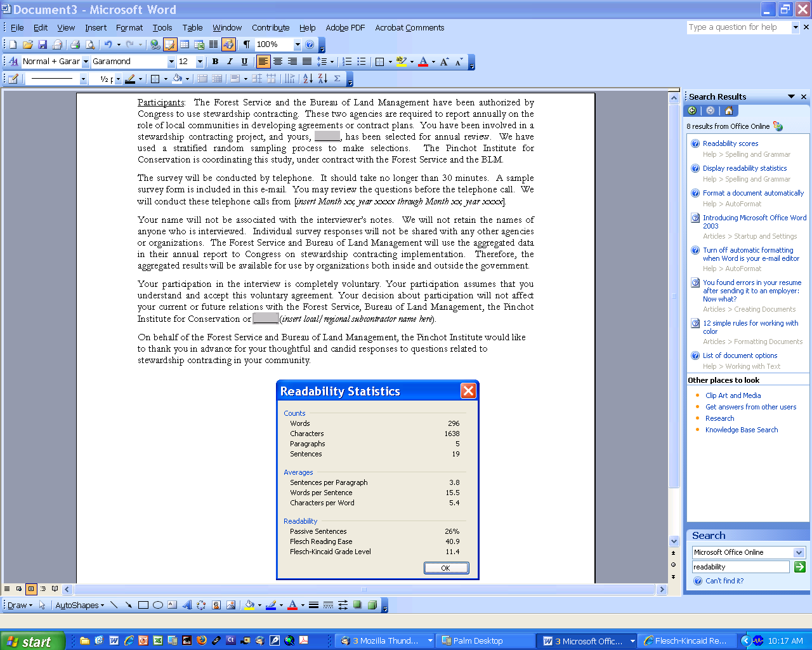Go to Home in the task pane

728,110
